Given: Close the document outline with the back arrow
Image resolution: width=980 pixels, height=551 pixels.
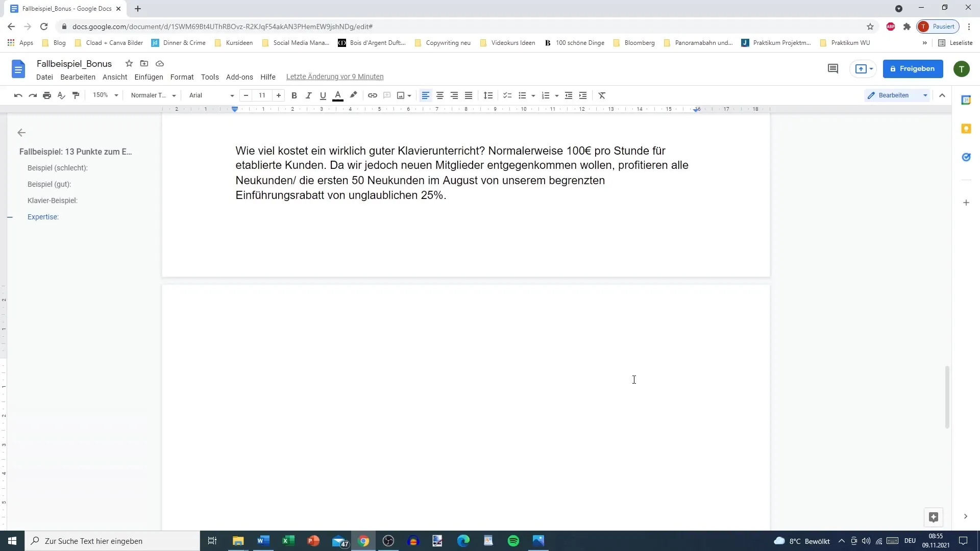Looking at the screenshot, I should point(21,133).
